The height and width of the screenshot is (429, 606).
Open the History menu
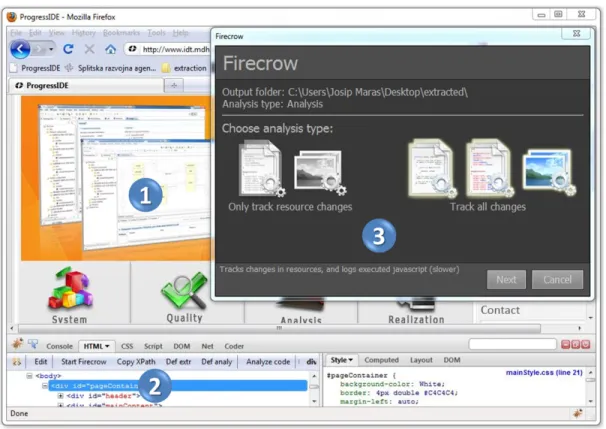(83, 33)
